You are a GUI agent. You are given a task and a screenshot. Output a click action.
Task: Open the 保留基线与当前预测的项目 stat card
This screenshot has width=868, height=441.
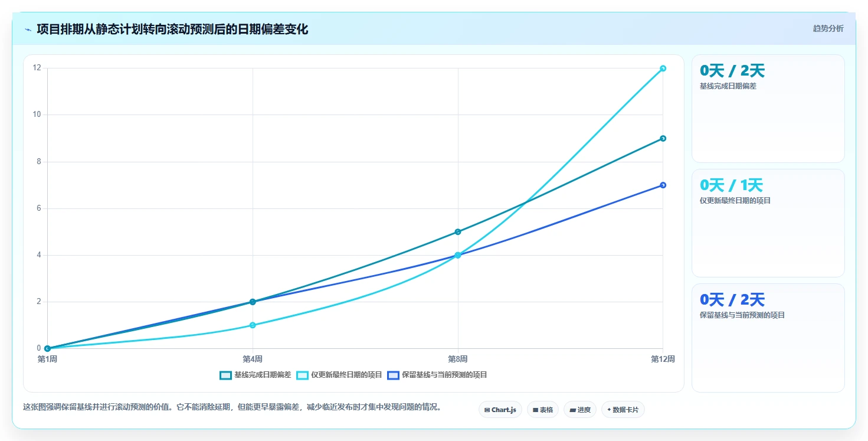coord(768,338)
